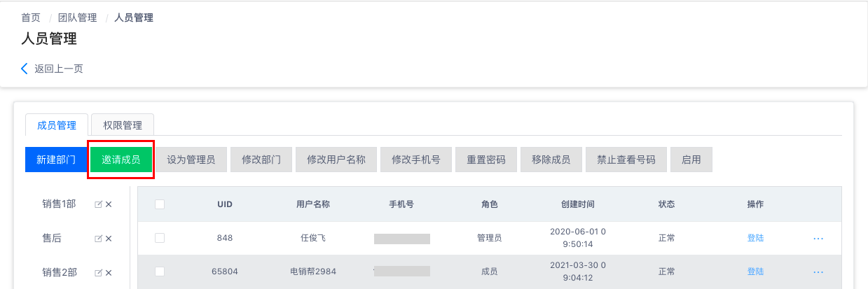Click the back arrow chevron icon

25,69
